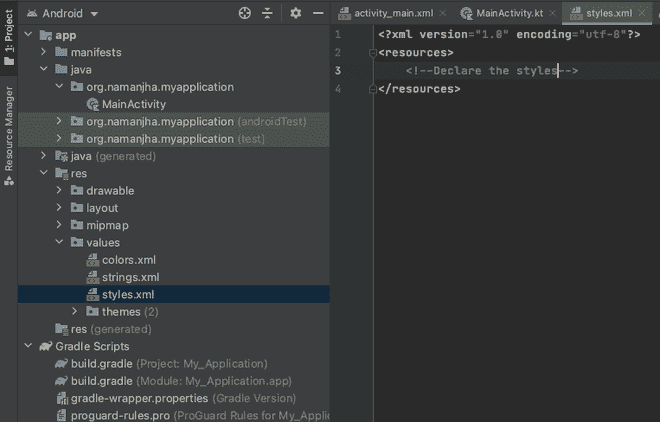660x422 pixels.
Task: Switch to the MainActivity.kt tab
Action: pos(507,13)
